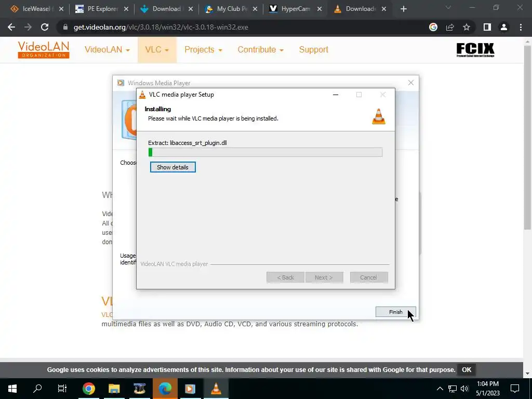Toggle the browser side panel icon
This screenshot has height=399, width=532.
[x=487, y=27]
